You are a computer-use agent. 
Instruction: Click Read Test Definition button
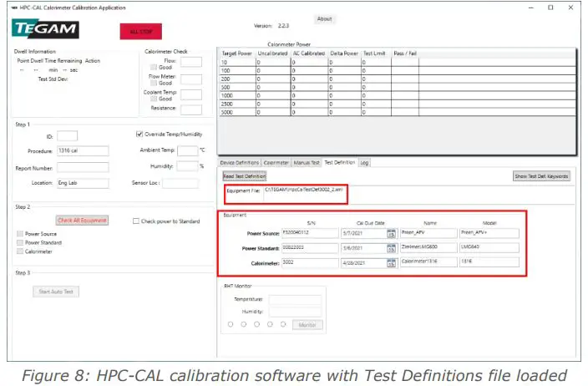[x=245, y=176]
